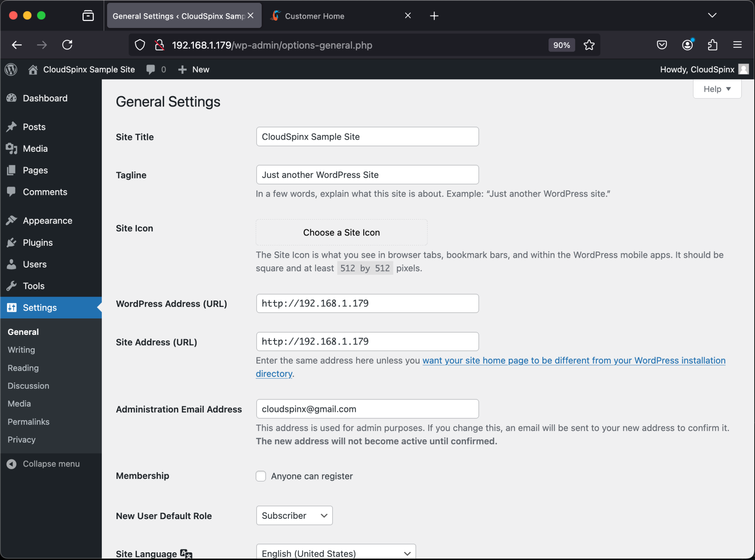The width and height of the screenshot is (755, 560).
Task: Click the tracking protection shield icon
Action: tap(140, 45)
